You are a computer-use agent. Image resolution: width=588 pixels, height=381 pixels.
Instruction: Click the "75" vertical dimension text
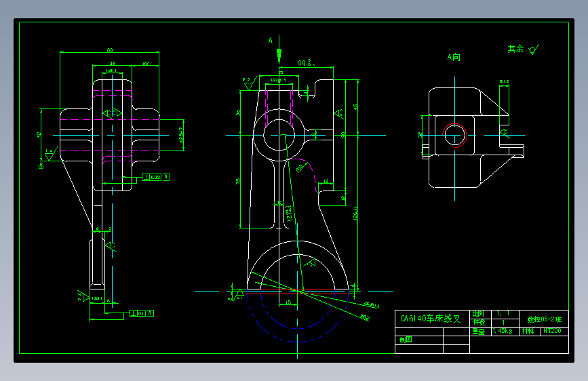(x=238, y=181)
